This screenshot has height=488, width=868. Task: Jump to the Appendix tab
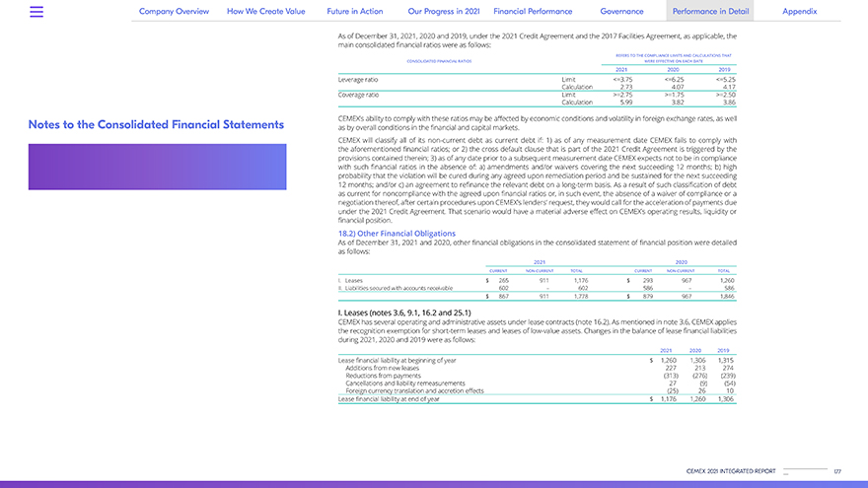[798, 11]
